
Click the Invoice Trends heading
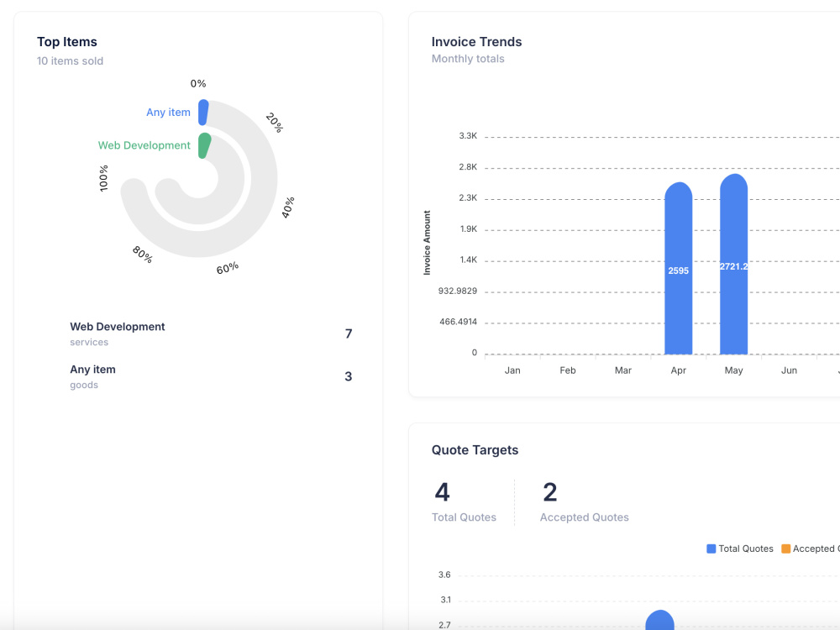(x=477, y=42)
